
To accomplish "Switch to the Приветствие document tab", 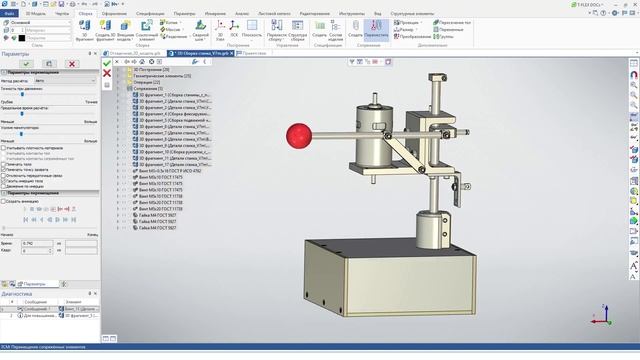I will pyautogui.click(x=252, y=53).
